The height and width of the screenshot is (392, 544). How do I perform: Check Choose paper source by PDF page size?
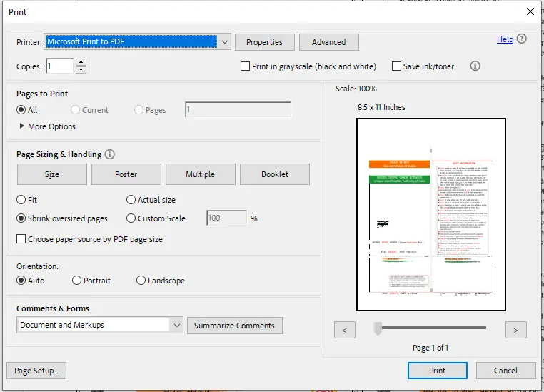[21, 239]
